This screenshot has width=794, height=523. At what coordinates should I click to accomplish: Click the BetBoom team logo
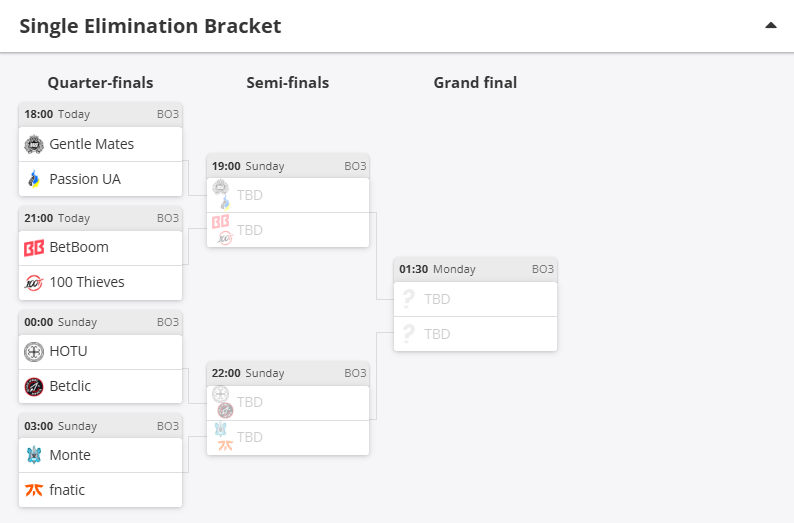pyautogui.click(x=34, y=248)
